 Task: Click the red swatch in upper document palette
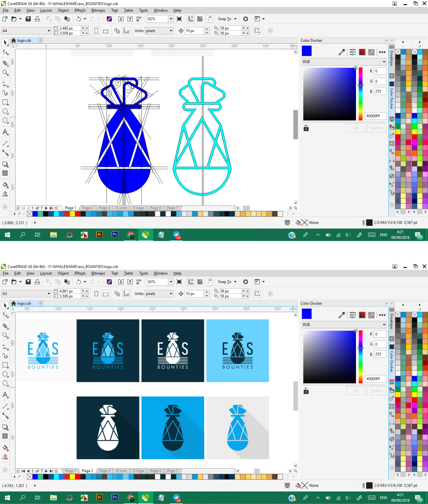tap(78, 214)
